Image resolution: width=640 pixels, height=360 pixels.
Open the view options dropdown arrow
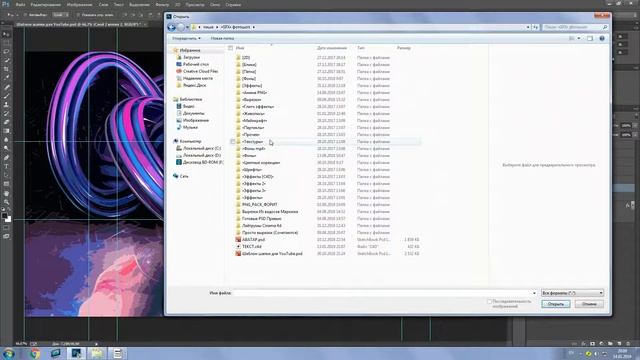[x=579, y=38]
